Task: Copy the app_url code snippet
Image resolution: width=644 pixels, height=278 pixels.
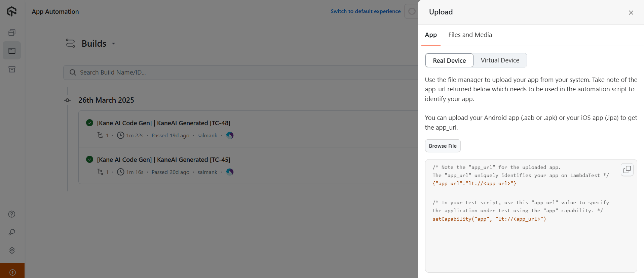Action: click(x=627, y=170)
